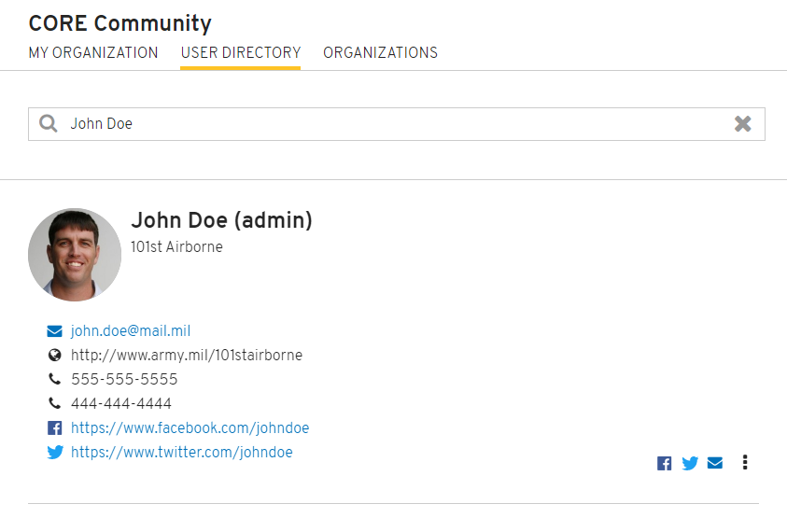The width and height of the screenshot is (787, 532).
Task: Select the phone number 555-555-5555
Action: coord(124,380)
